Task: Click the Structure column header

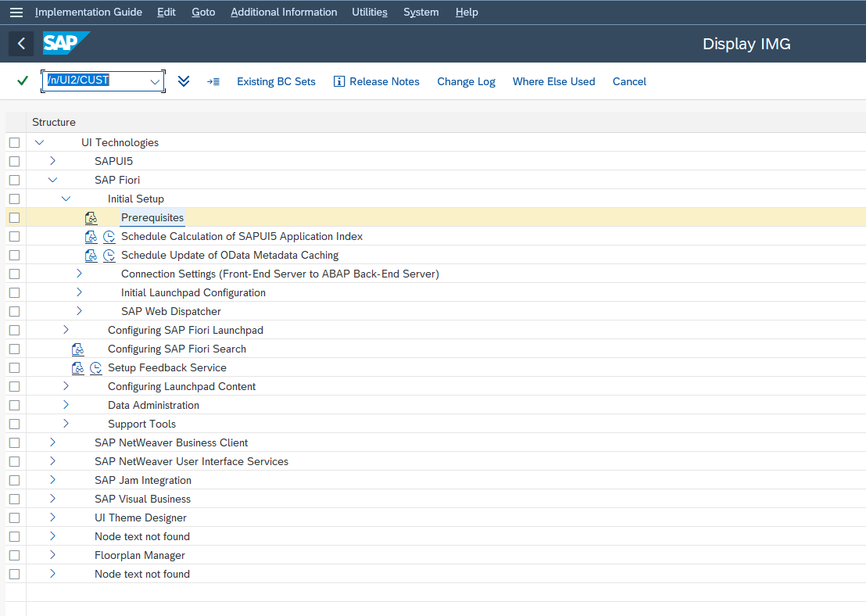Action: pos(54,122)
